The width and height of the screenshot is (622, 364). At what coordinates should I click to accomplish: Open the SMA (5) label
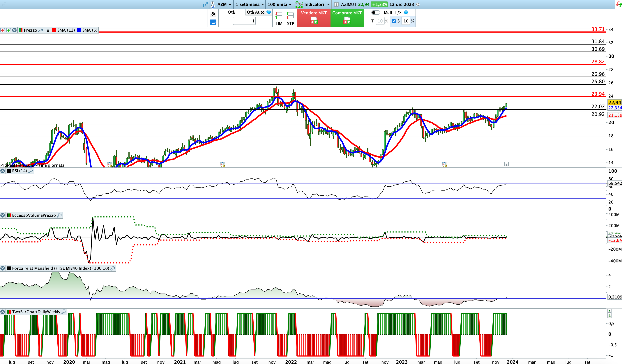90,30
